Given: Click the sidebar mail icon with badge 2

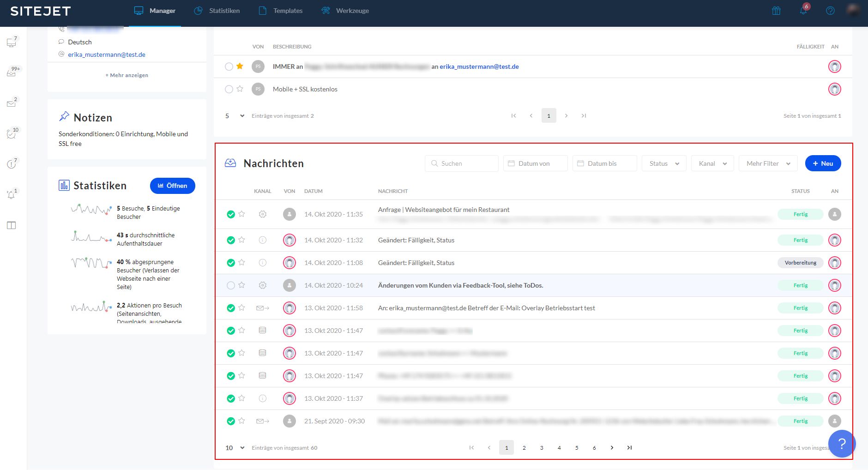Looking at the screenshot, I should [x=12, y=103].
